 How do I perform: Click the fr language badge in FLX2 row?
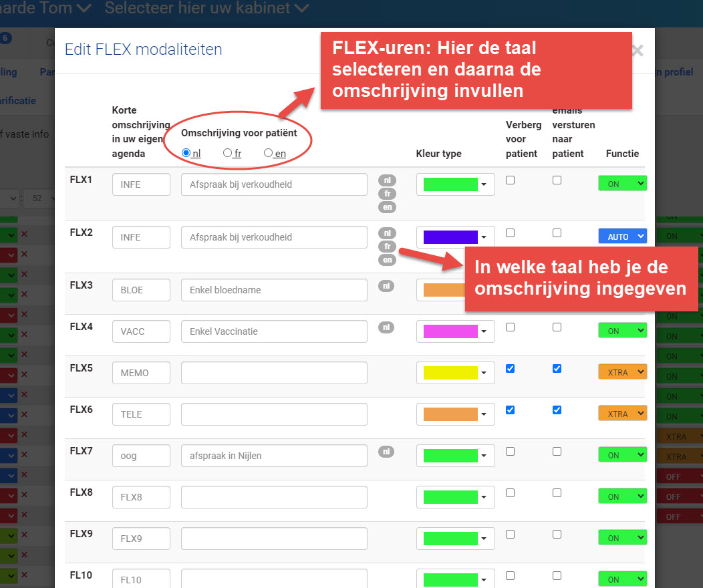387,247
